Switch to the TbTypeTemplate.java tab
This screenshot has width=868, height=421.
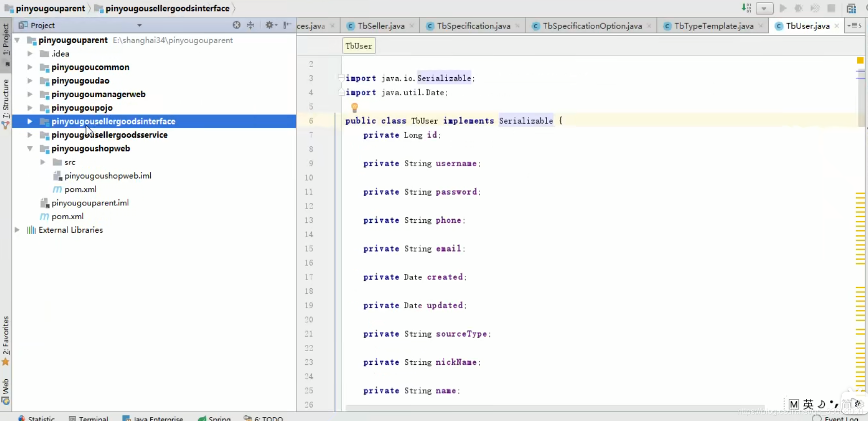point(714,26)
